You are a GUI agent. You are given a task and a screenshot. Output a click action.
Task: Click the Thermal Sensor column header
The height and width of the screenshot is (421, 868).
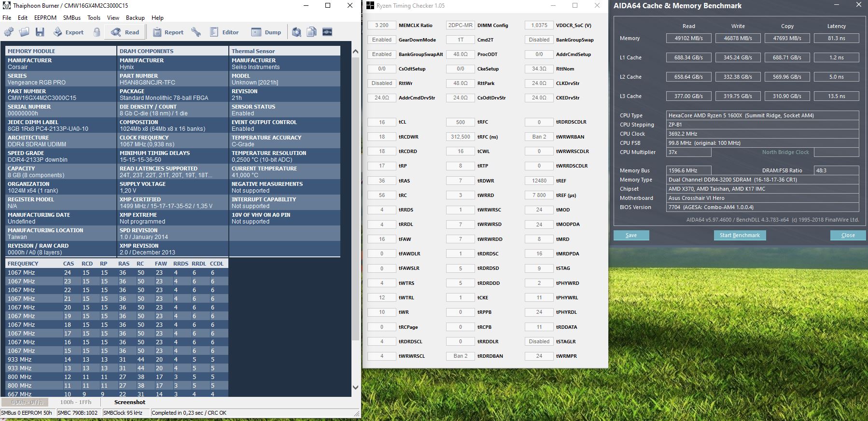pyautogui.click(x=285, y=51)
